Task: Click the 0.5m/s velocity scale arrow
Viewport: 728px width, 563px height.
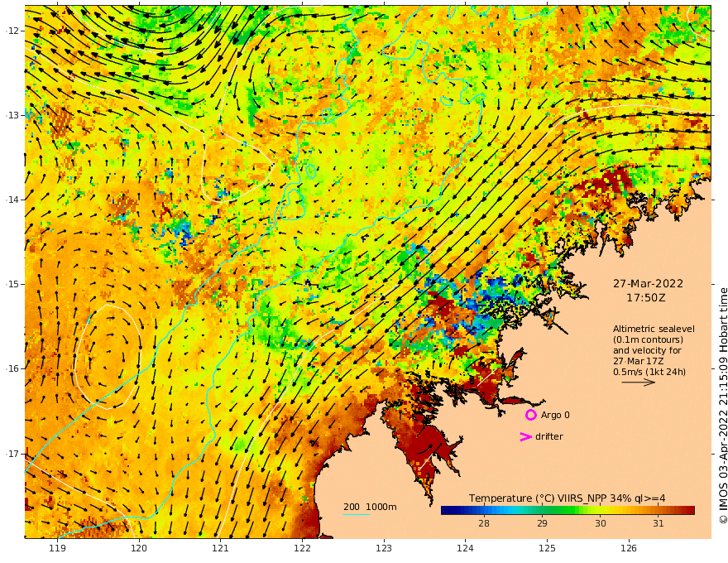Action: pyautogui.click(x=639, y=383)
